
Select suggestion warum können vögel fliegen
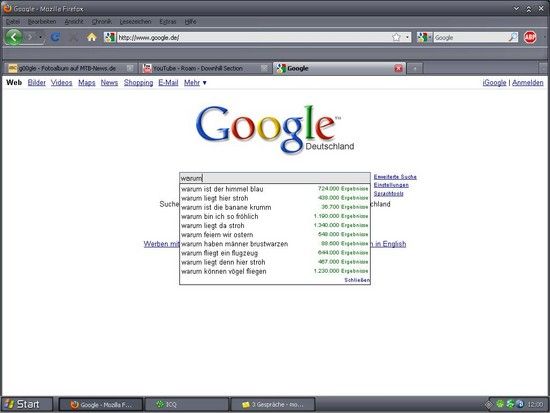click(x=275, y=271)
